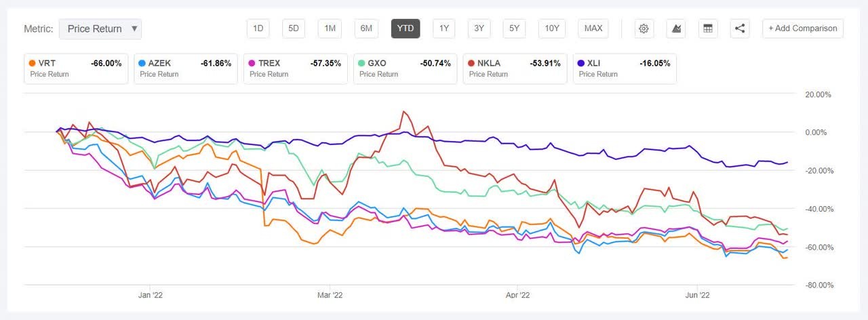This screenshot has height=320, width=868.
Task: Show the MAX time range
Action: pos(593,28)
